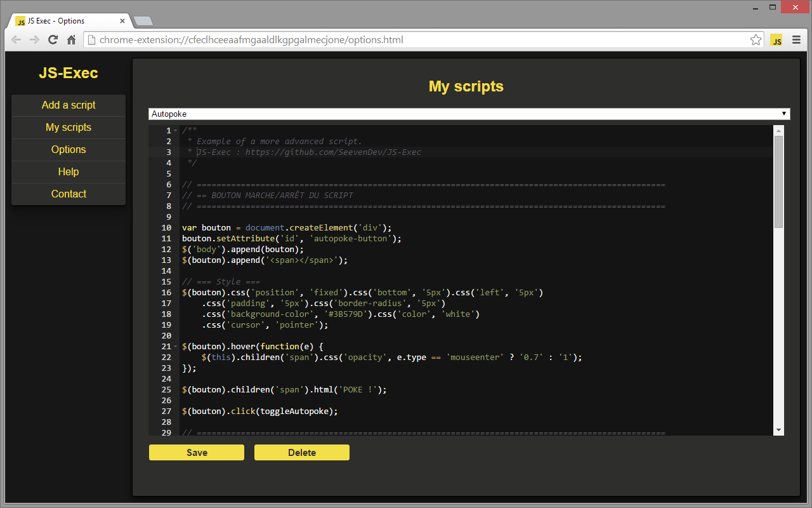Click the code editor vertical scrollbar thumb
812x508 pixels.
(x=779, y=182)
